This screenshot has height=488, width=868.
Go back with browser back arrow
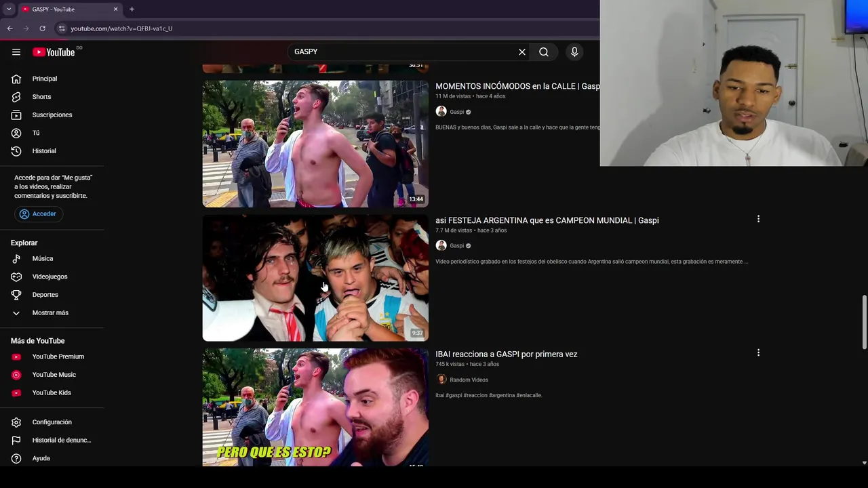(x=9, y=28)
